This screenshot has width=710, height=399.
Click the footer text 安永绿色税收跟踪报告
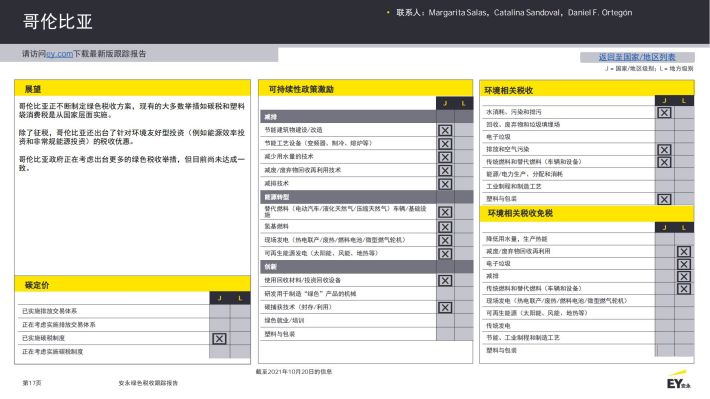pyautogui.click(x=148, y=383)
